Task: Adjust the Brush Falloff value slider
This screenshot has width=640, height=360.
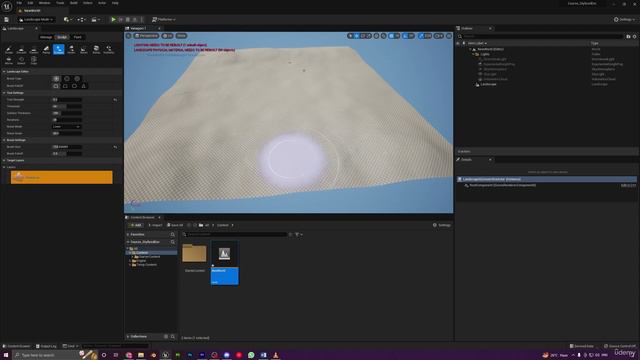Action: [x=67, y=154]
